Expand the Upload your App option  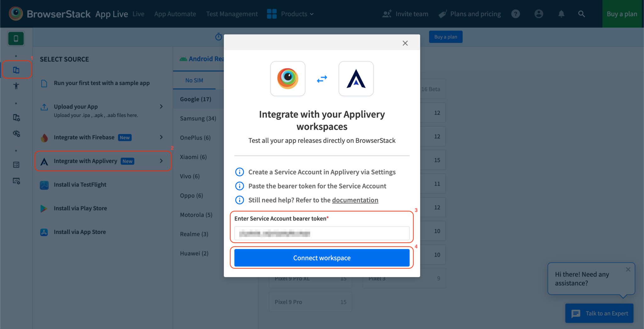[x=161, y=107]
